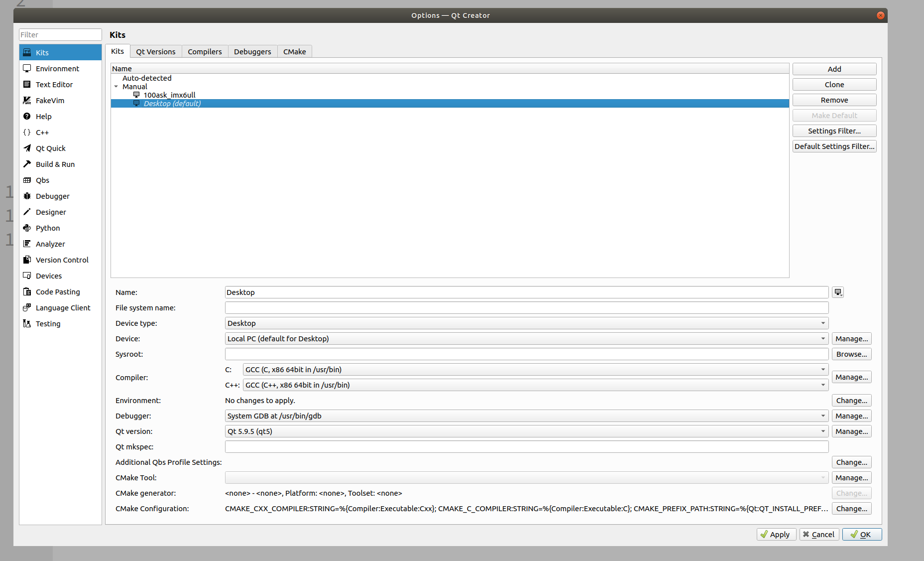
Task: Click Manage next to Qt version
Action: coord(852,431)
